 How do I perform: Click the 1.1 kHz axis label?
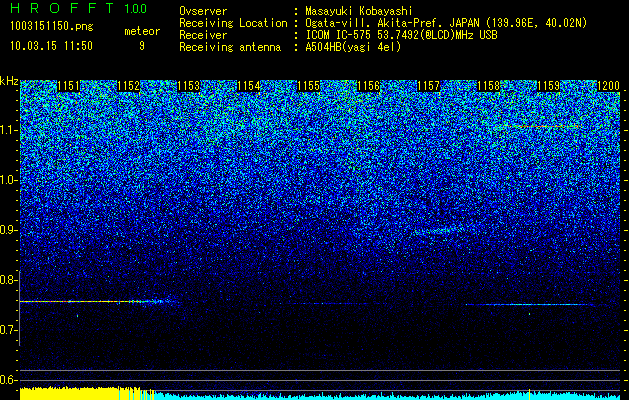[8, 130]
